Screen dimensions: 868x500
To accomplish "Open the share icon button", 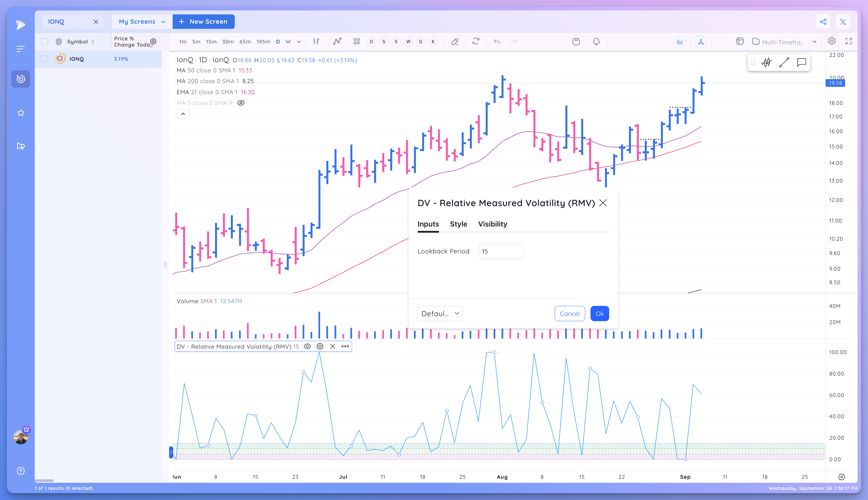I will click(823, 22).
